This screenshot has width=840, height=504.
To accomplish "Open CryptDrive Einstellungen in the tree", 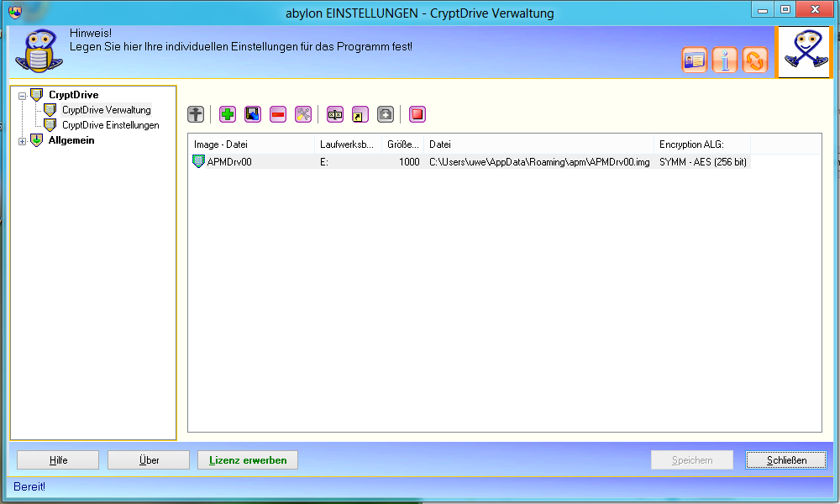I will click(x=110, y=125).
